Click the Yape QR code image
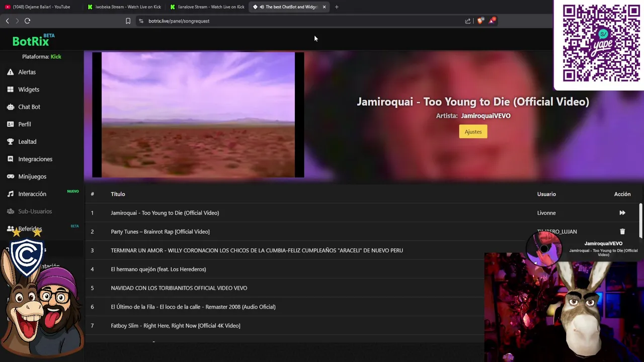Viewport: 644px width, 362px height. (601, 43)
